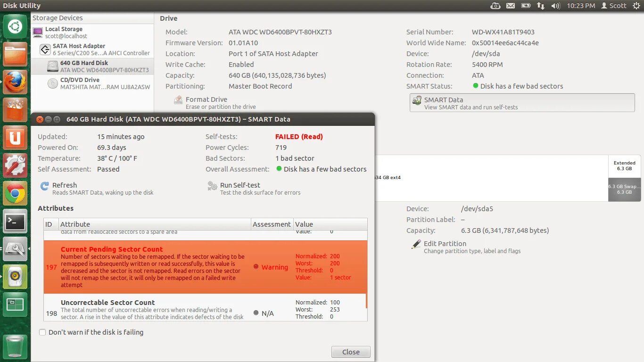Click Power Cycles value 719
This screenshot has height=362, width=644.
281,148
